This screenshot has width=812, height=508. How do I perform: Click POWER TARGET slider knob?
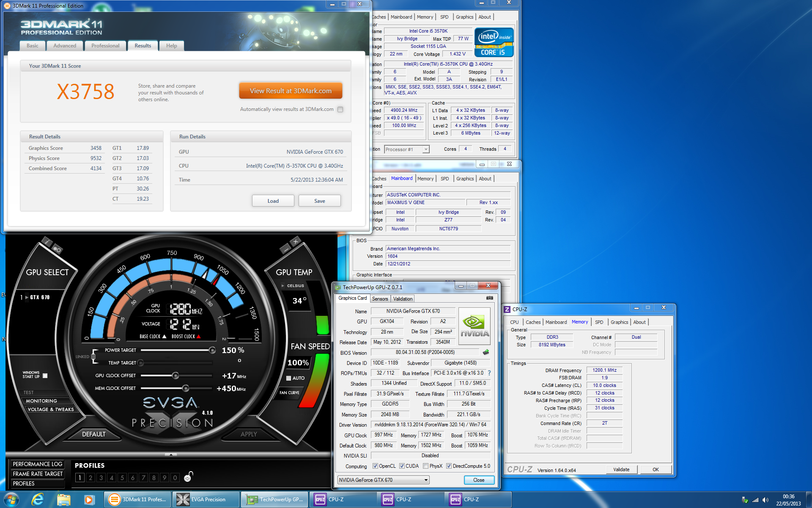pyautogui.click(x=212, y=350)
